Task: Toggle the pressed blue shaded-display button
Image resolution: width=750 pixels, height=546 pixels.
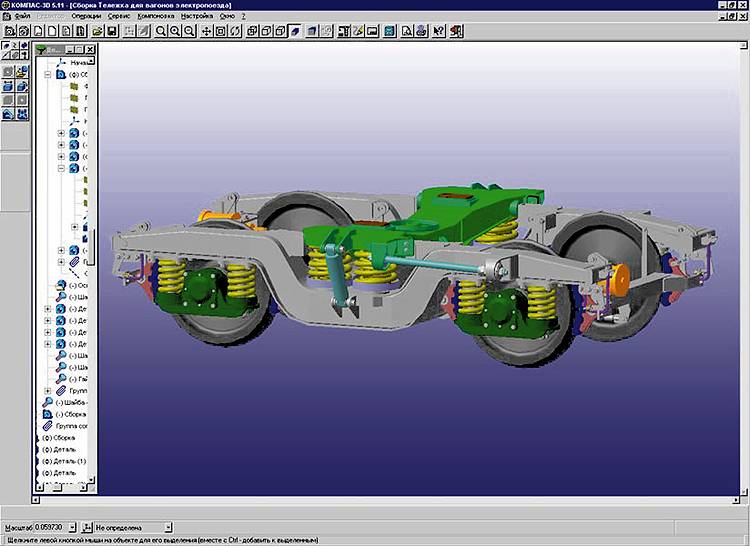Action: point(295,32)
